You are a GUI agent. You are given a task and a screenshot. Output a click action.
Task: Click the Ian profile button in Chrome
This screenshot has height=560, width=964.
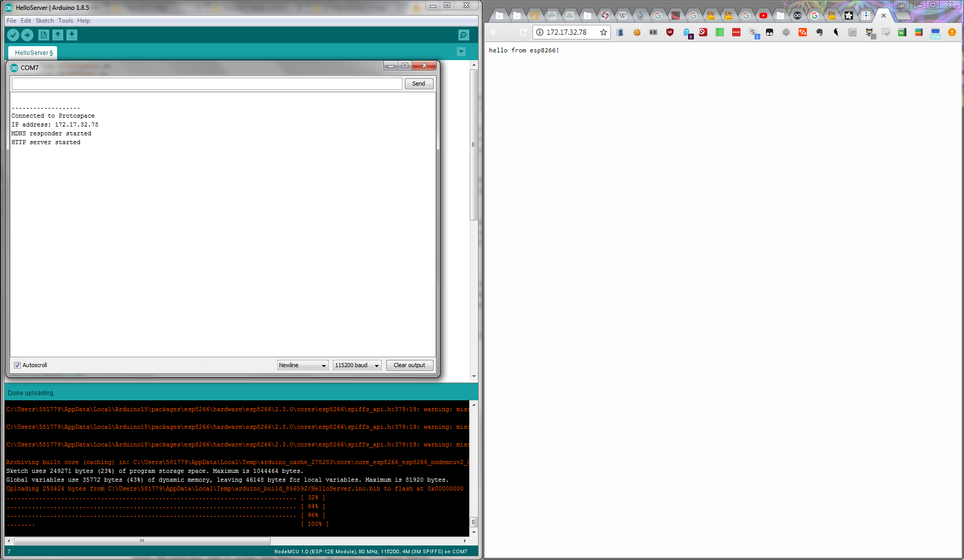(x=902, y=5)
